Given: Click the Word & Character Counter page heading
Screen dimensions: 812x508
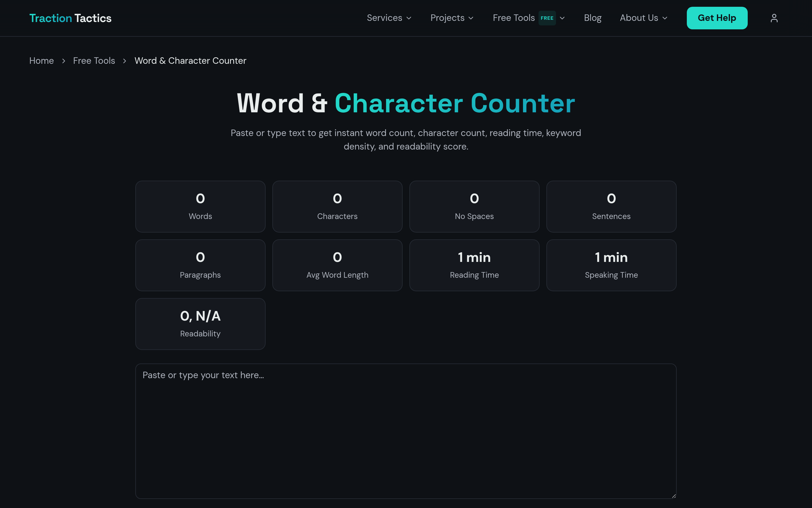Looking at the screenshot, I should 406,103.
